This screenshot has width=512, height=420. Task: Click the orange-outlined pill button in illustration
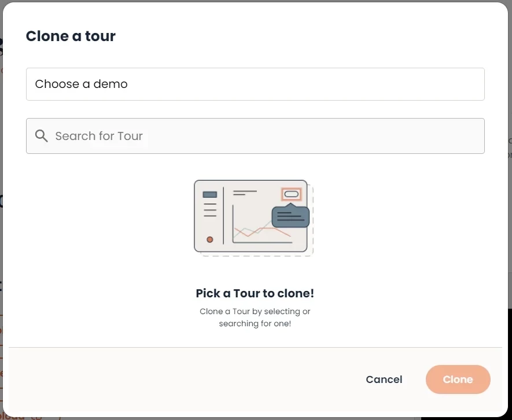292,194
